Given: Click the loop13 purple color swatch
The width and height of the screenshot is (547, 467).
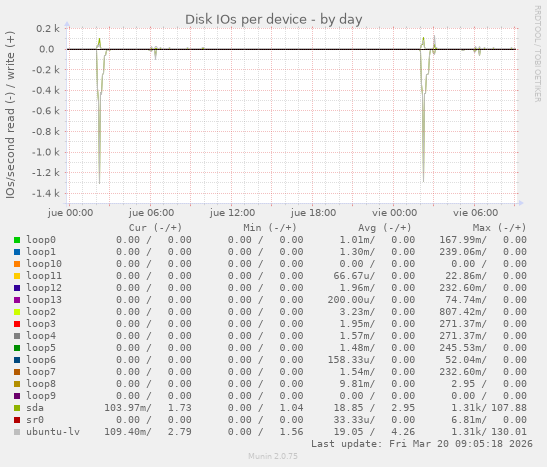Looking at the screenshot, I should pyautogui.click(x=17, y=300).
